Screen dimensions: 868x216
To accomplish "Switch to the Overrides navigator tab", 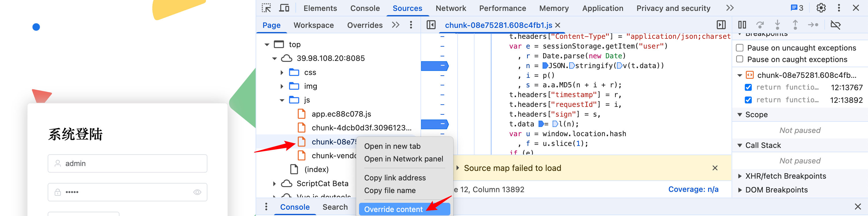I will pyautogui.click(x=364, y=25).
